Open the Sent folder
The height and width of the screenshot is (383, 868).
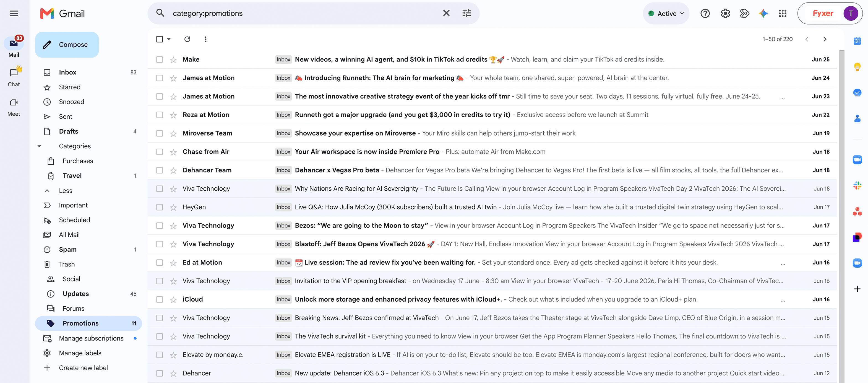pos(88,117)
